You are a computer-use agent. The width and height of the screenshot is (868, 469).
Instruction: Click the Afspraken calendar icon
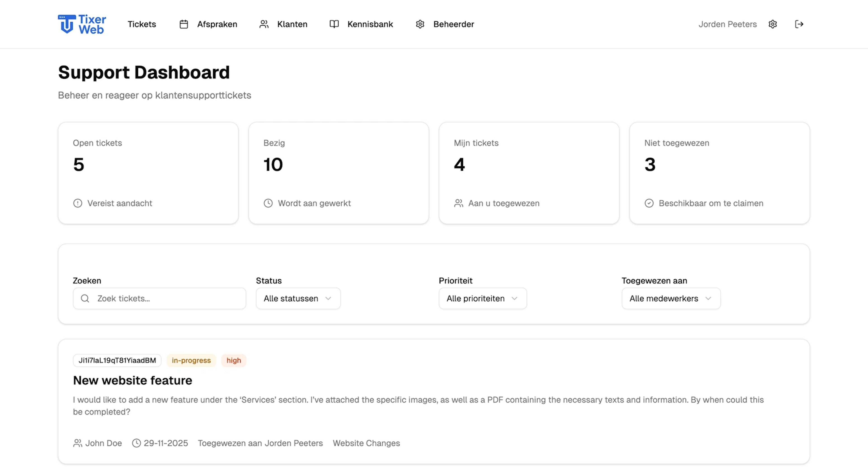click(184, 24)
